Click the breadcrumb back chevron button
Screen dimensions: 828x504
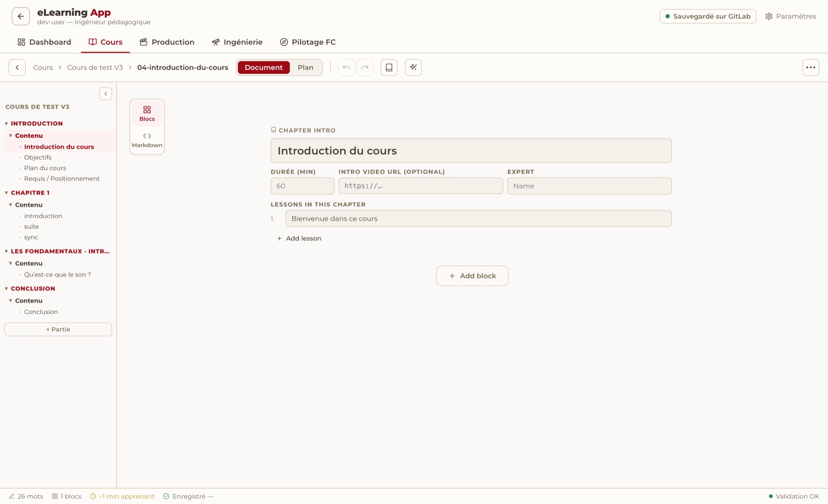17,67
